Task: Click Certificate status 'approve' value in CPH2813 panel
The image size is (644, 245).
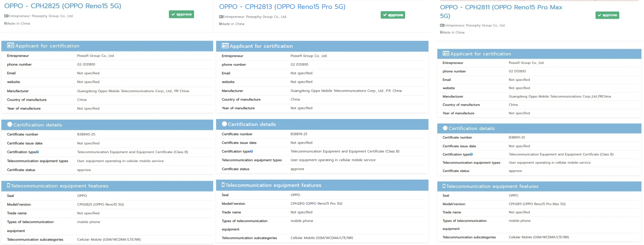Action: pyautogui.click(x=297, y=169)
